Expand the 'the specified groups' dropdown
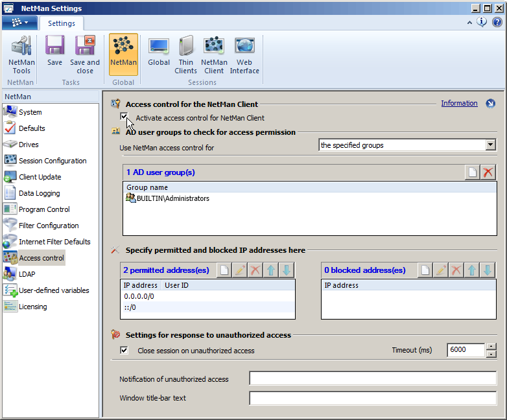Viewport: 507px width, 420px height. pyautogui.click(x=490, y=145)
